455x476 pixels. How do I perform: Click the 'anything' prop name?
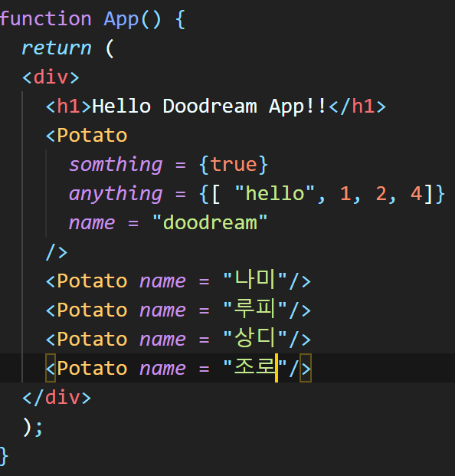pos(116,194)
